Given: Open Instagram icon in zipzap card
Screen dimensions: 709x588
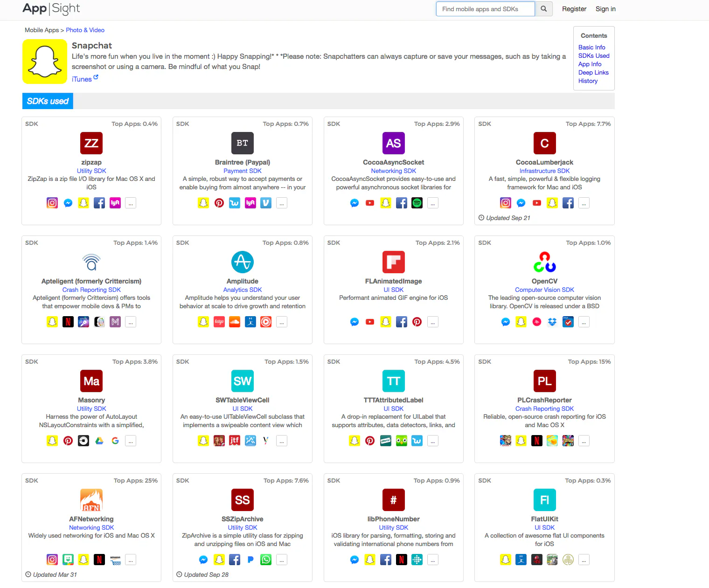Looking at the screenshot, I should [x=52, y=203].
